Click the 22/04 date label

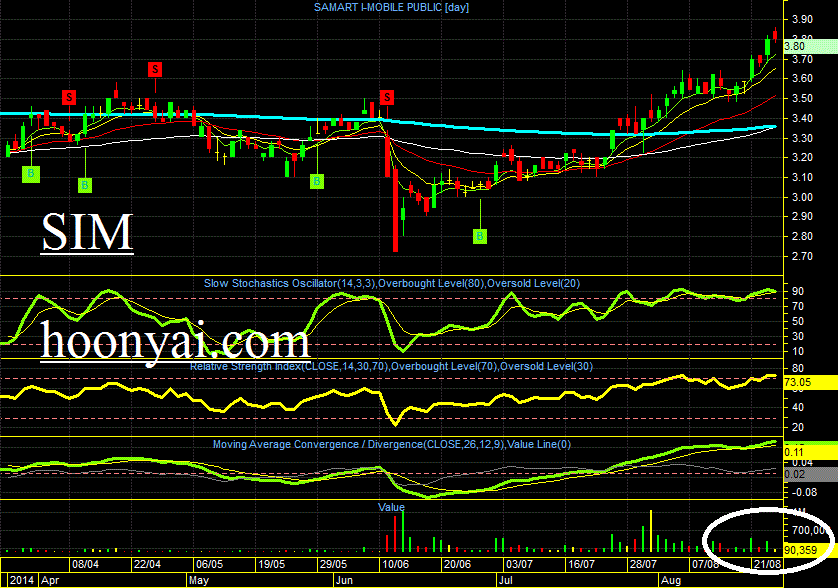click(148, 564)
